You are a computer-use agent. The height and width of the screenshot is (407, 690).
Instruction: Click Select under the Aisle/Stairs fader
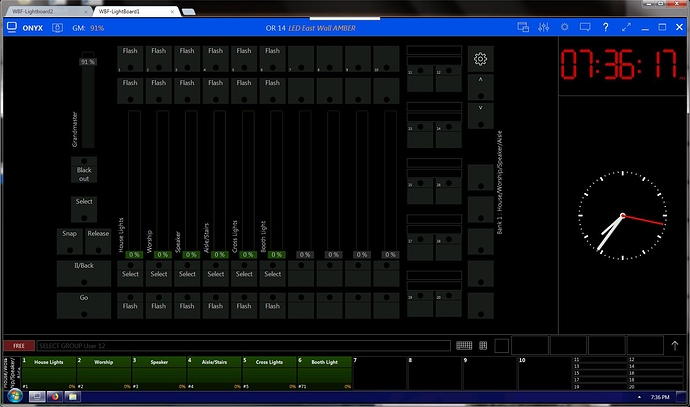click(x=216, y=273)
